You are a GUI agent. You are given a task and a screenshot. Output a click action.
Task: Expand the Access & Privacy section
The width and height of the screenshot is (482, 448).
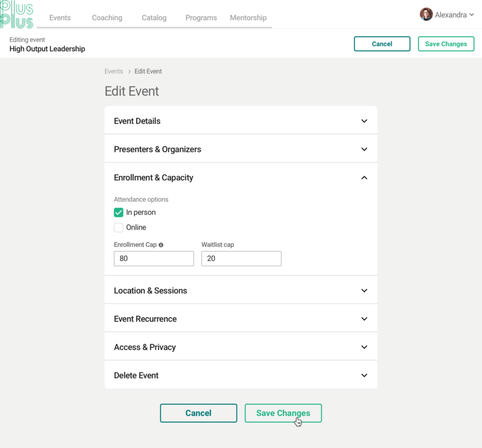click(x=241, y=347)
